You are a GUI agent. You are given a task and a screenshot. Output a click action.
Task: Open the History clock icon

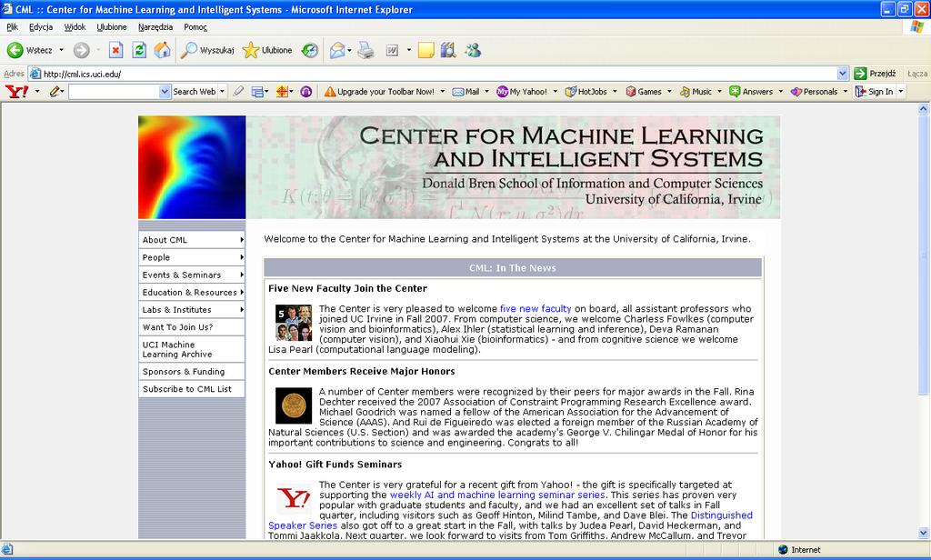pyautogui.click(x=310, y=51)
